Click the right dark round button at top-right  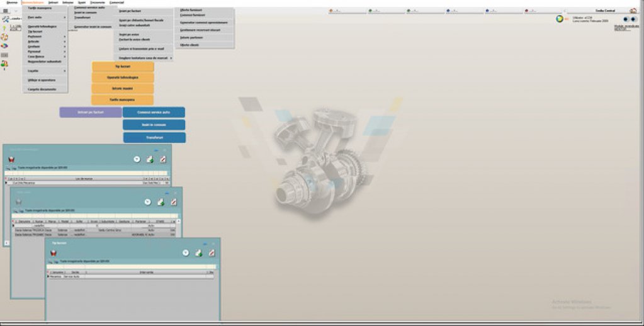coord(633,20)
